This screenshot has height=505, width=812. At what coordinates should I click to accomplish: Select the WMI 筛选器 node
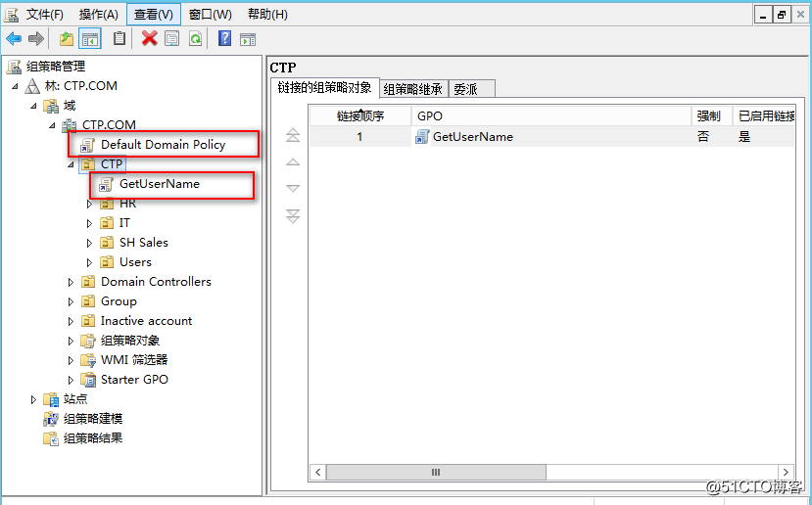pyautogui.click(x=134, y=360)
